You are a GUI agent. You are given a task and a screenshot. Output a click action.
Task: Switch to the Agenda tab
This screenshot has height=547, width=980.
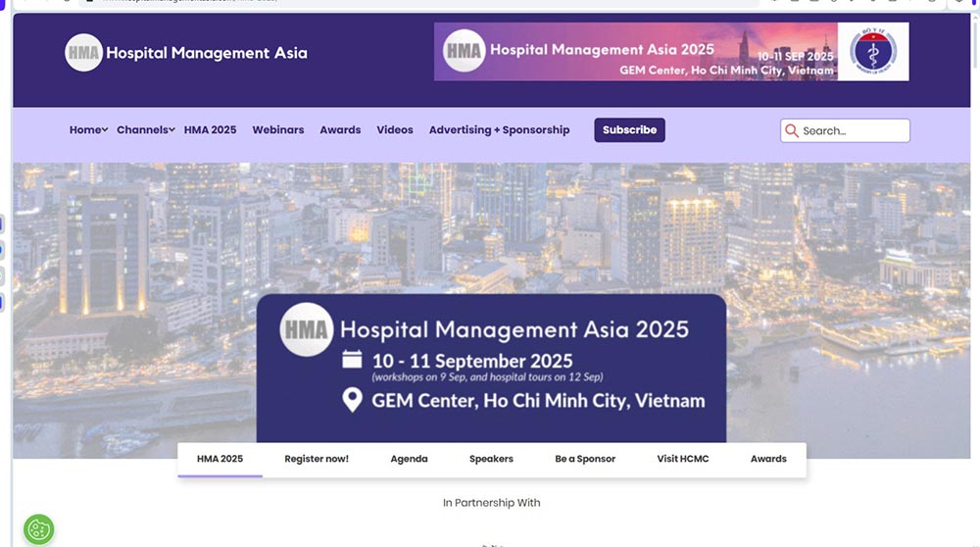(x=409, y=459)
